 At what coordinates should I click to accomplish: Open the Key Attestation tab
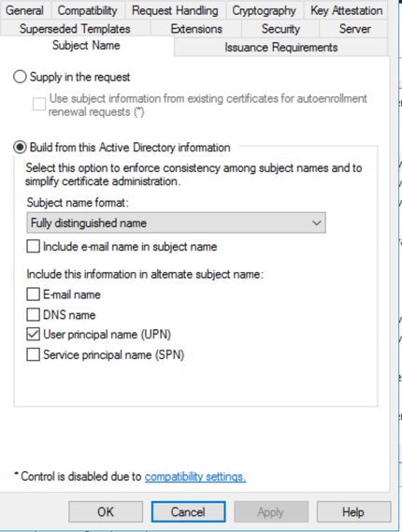click(x=346, y=10)
